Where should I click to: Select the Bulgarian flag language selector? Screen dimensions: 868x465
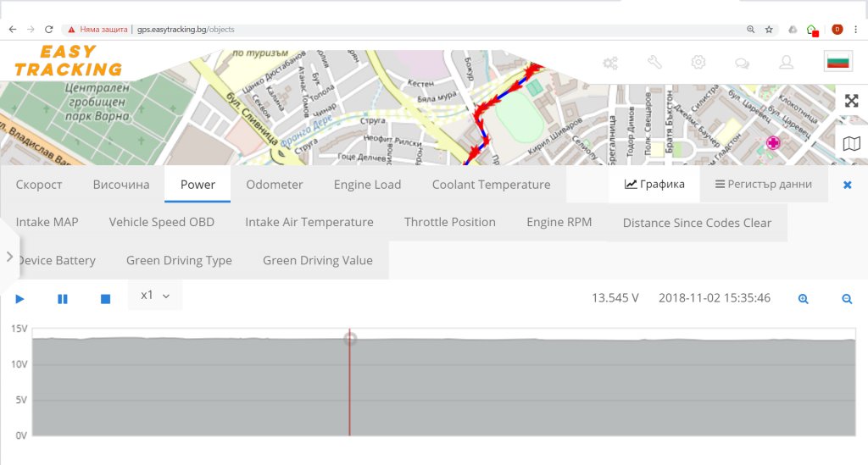pos(837,62)
